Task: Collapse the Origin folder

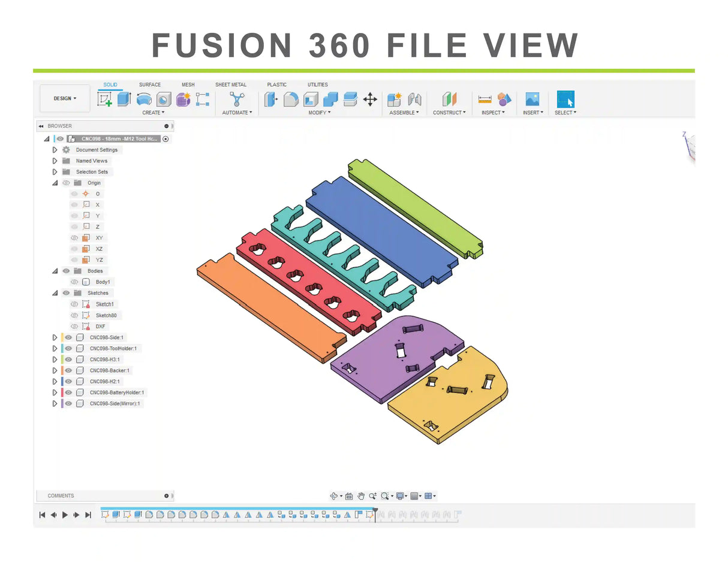Action: [x=55, y=183]
